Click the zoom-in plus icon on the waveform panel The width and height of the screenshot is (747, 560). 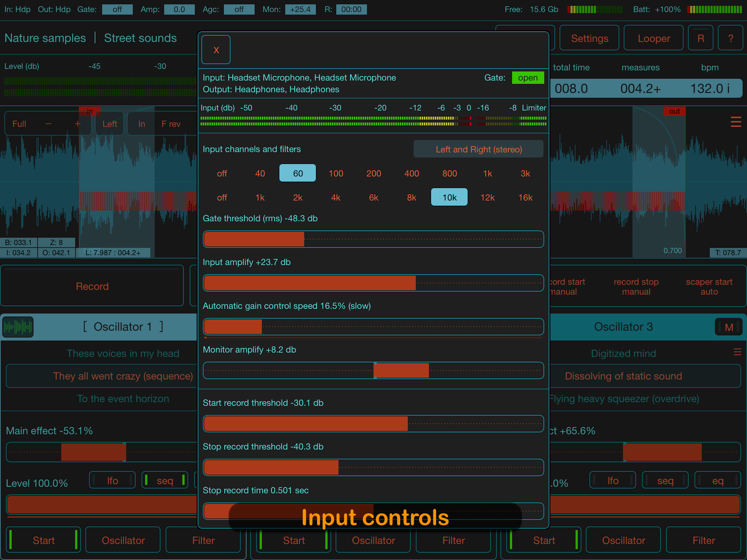[x=77, y=123]
